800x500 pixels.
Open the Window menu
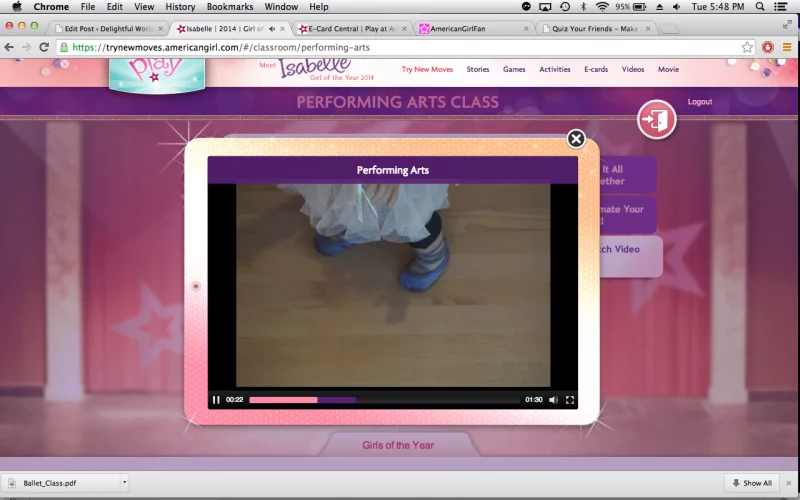281,7
